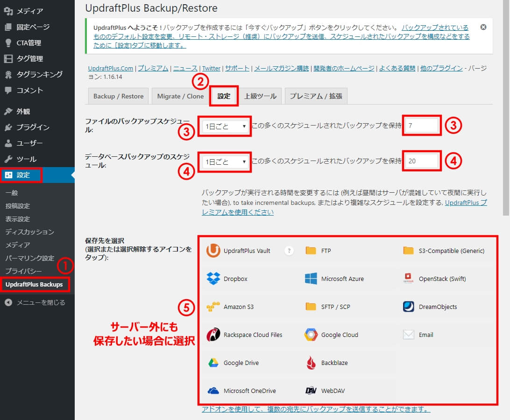This screenshot has width=510, height=420.
Task: Open ニュース link
Action: (x=185, y=68)
